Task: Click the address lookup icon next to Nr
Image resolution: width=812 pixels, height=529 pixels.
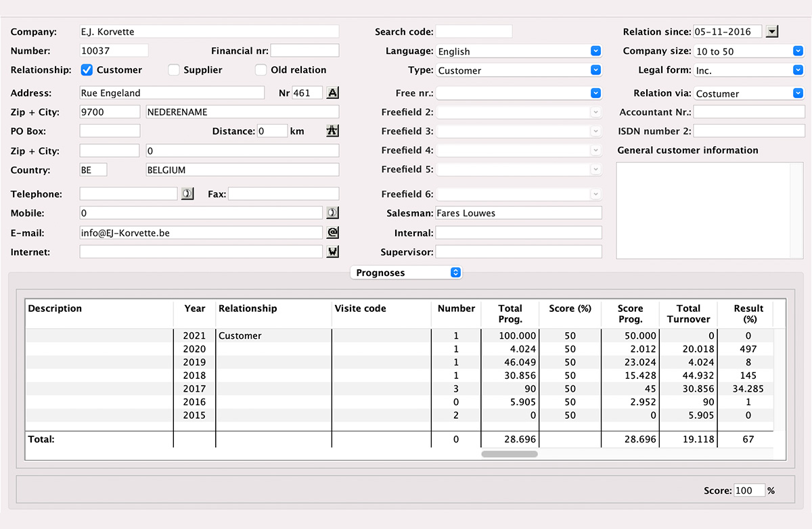Action: pyautogui.click(x=332, y=93)
